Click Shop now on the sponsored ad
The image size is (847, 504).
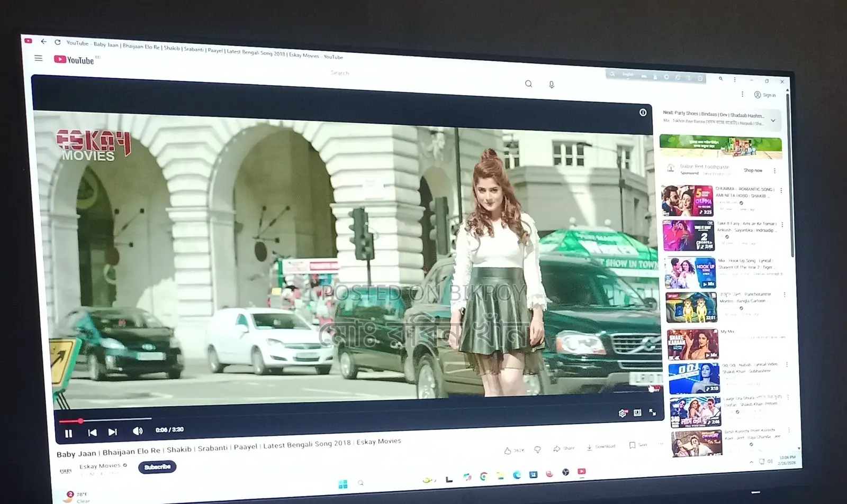tap(753, 170)
